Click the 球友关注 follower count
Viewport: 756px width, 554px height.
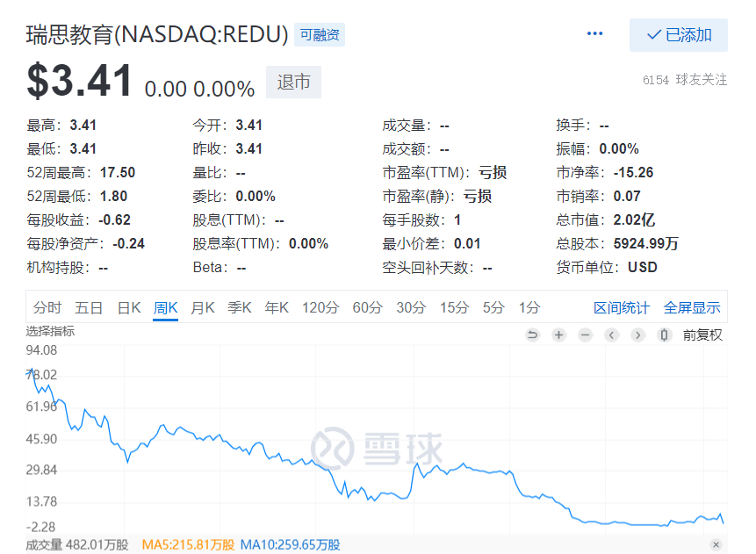pyautogui.click(x=685, y=80)
